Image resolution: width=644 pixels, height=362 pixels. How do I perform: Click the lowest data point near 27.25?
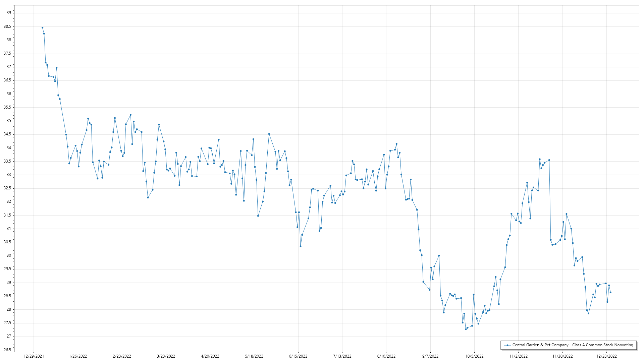click(466, 329)
